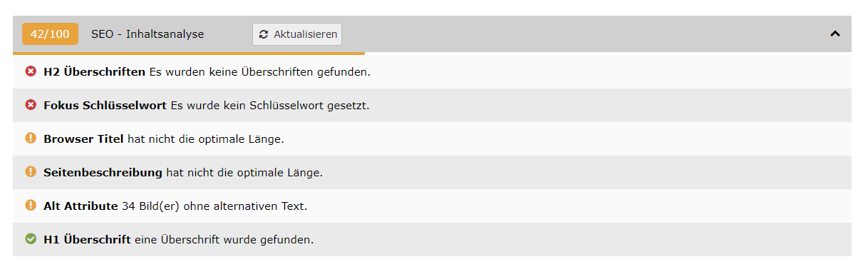Click the text '34 Bild(er) ohne alternativen Text'
The image size is (868, 272).
tap(215, 206)
